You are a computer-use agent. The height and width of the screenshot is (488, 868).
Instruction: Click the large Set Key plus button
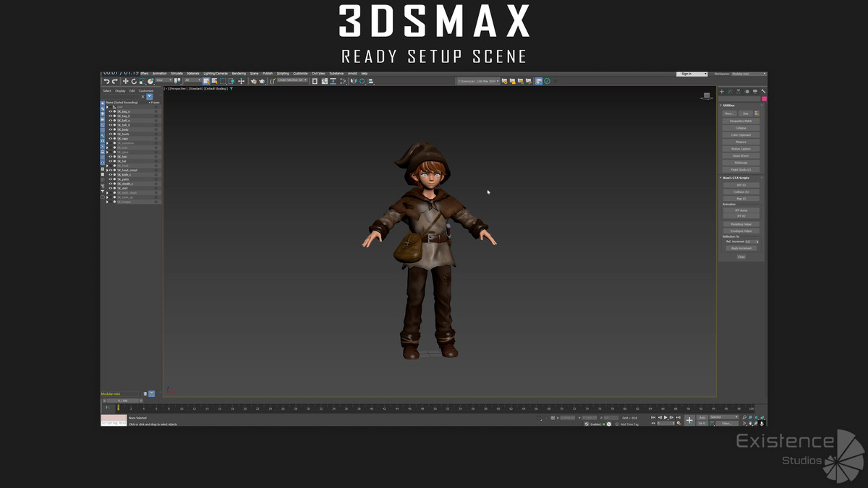pos(689,420)
